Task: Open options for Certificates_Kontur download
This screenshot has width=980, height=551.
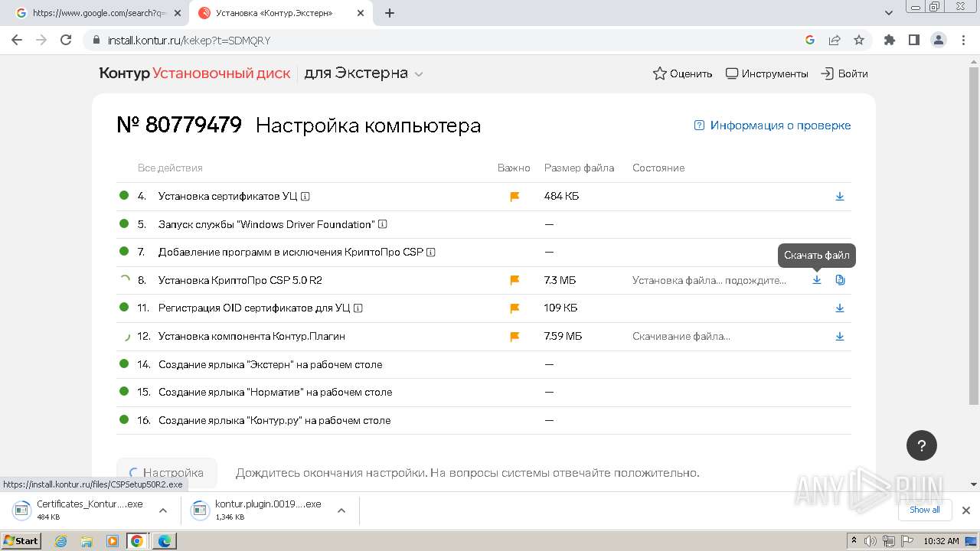Action: (162, 510)
